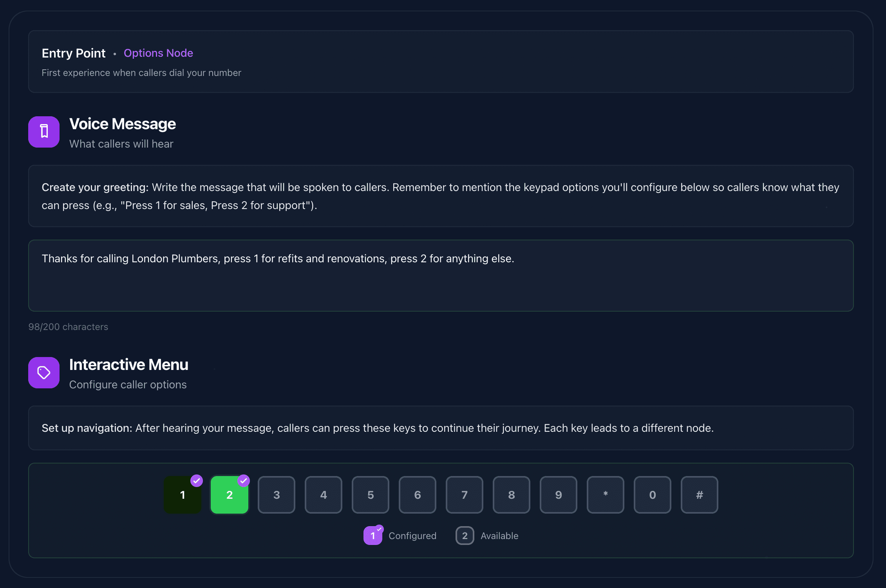Click the asterisk keypad key
This screenshot has height=588, width=886.
click(605, 495)
